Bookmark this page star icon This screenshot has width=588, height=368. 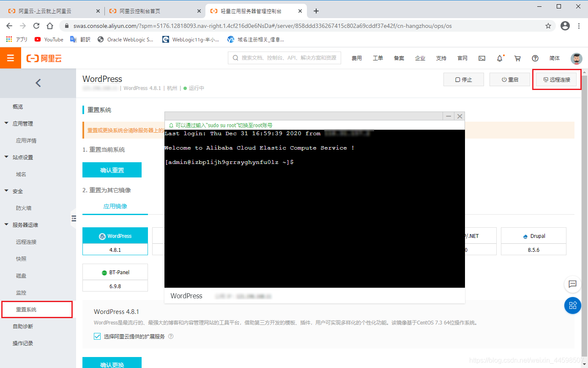point(548,26)
